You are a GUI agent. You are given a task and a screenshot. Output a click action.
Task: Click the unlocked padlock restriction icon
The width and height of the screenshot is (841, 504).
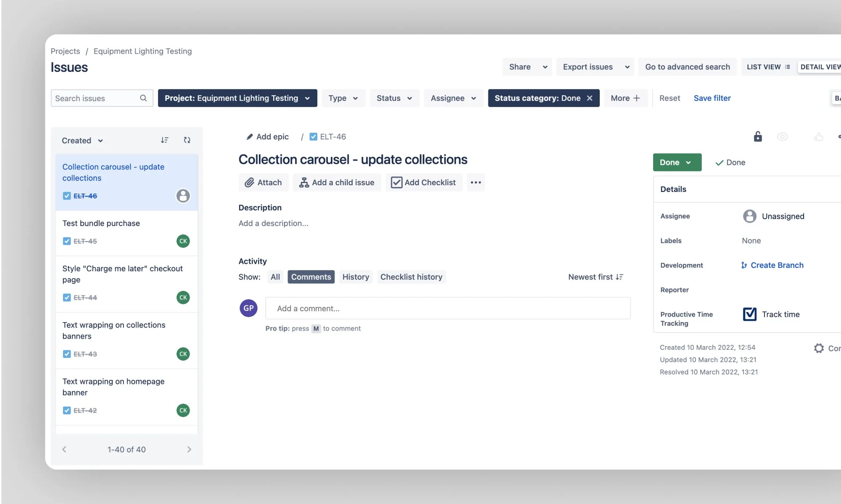tap(757, 136)
